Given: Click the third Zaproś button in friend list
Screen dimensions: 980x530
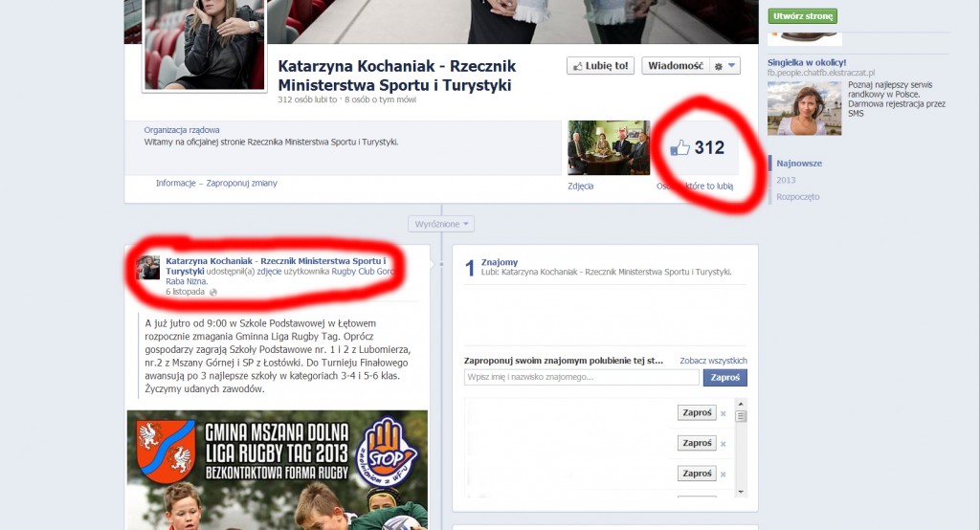Looking at the screenshot, I should pos(697,474).
